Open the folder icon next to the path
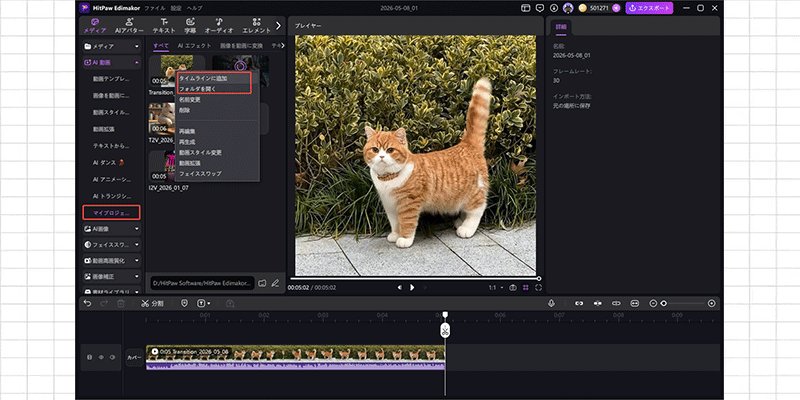The width and height of the screenshot is (800, 400). [262, 283]
